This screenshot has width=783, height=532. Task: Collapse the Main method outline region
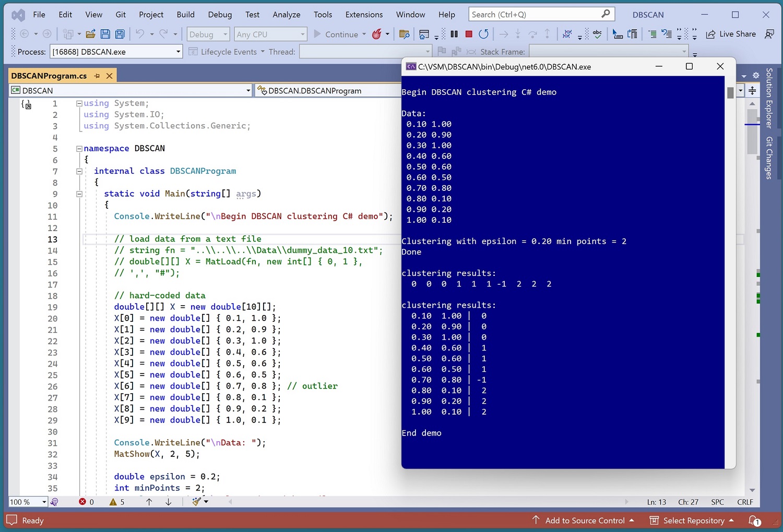[79, 194]
